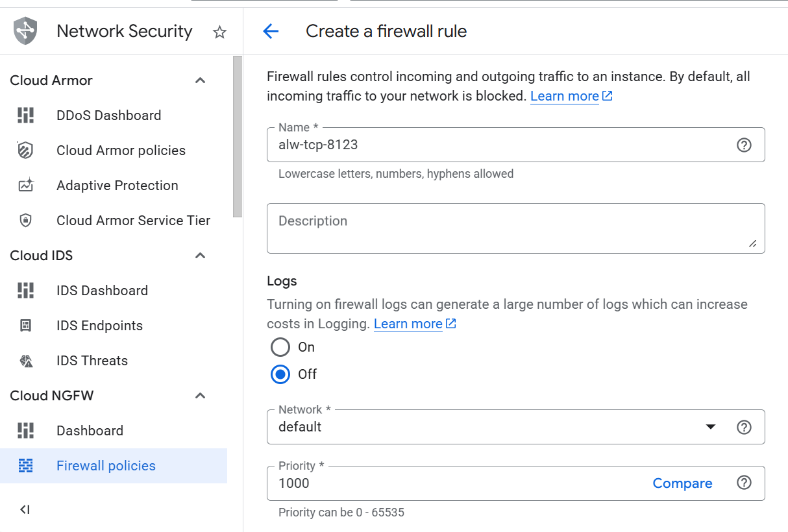Click the IDS Threats icon
This screenshot has height=532, width=788.
(26, 360)
